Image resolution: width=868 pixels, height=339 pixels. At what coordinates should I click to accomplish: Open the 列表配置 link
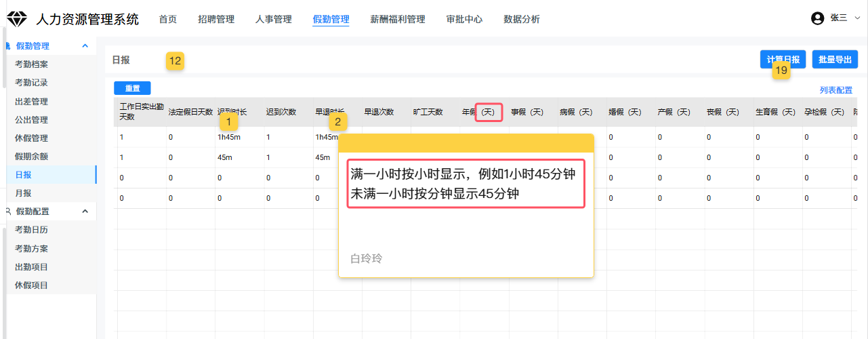coord(836,90)
